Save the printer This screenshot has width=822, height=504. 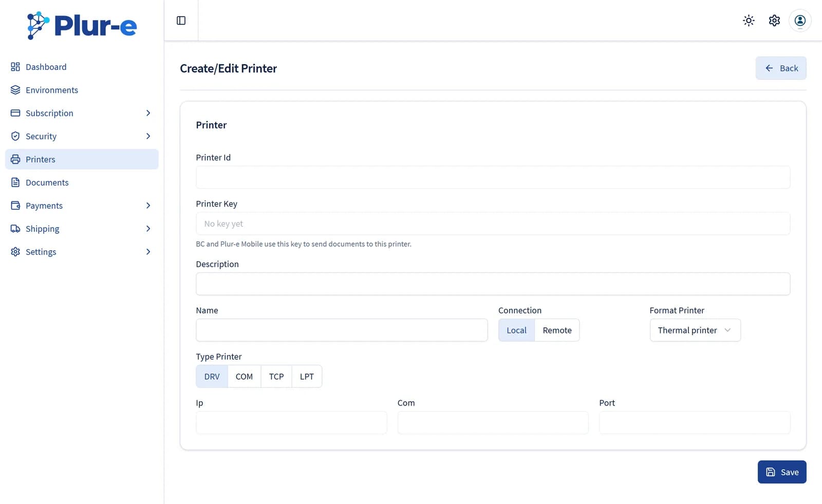(x=782, y=472)
